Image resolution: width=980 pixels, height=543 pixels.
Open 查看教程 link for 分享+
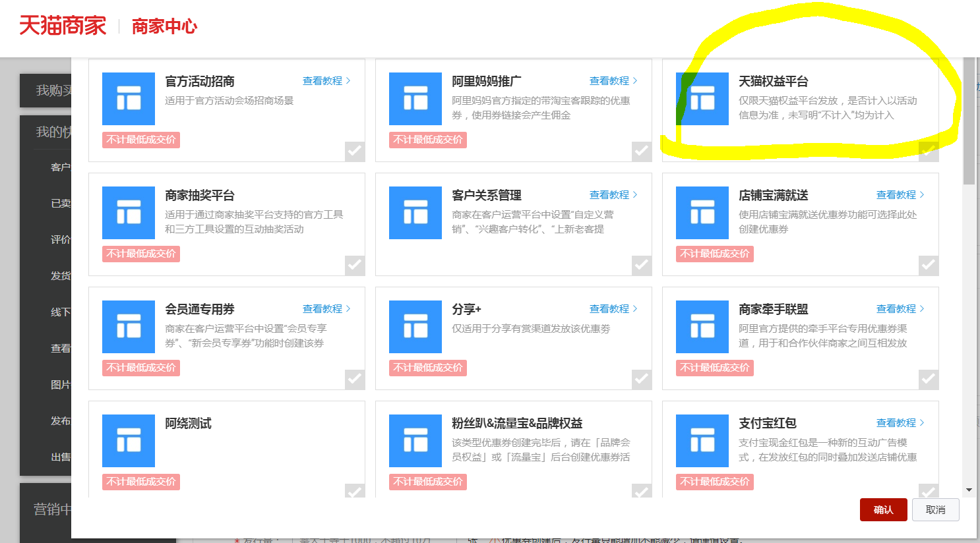[x=613, y=309]
